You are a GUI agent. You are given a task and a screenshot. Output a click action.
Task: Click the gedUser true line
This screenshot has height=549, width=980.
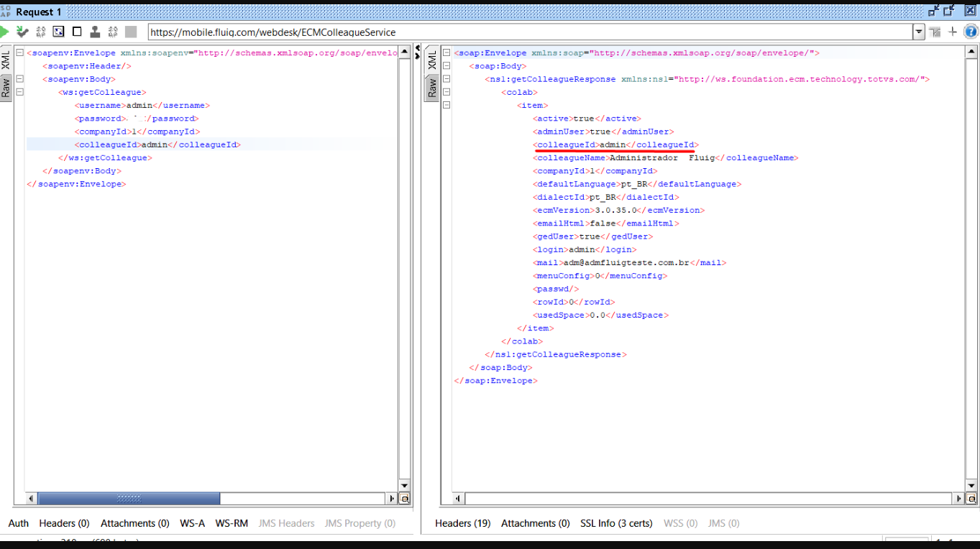[593, 236]
